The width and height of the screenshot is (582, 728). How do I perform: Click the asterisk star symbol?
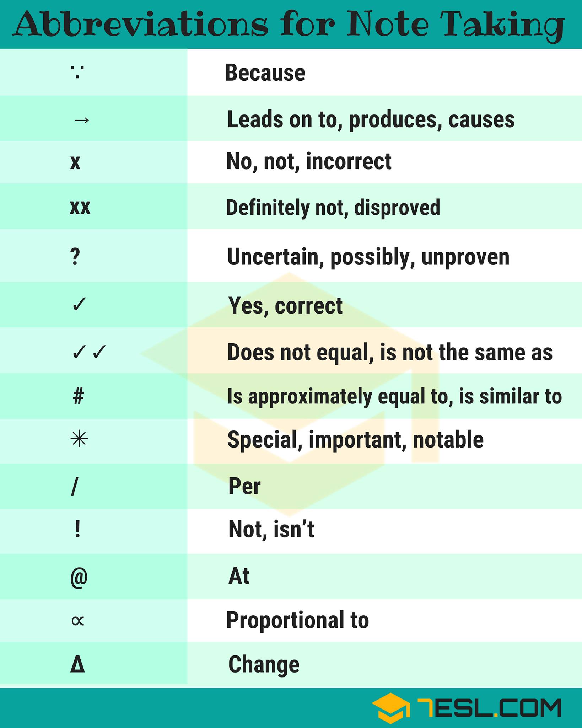pos(79,439)
